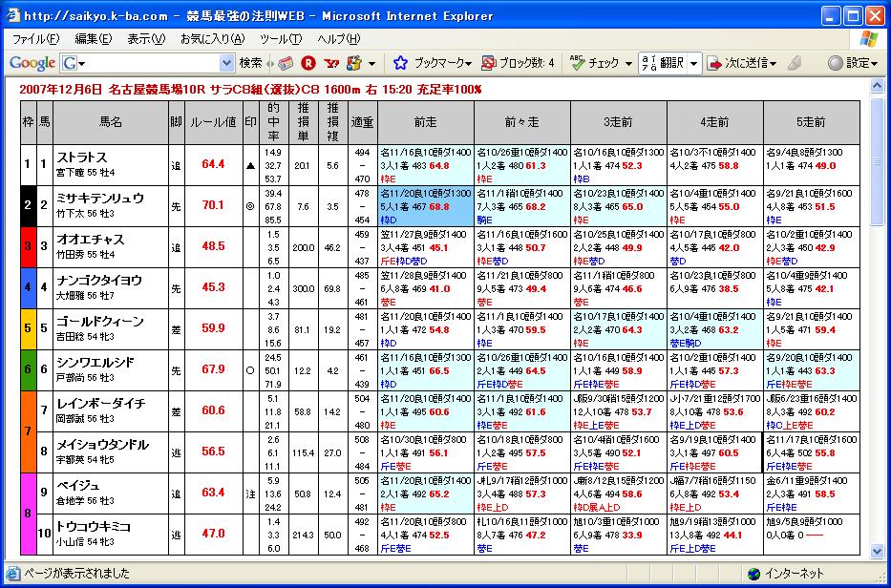Click the rule value 67.9
The image size is (891, 588).
tap(214, 369)
